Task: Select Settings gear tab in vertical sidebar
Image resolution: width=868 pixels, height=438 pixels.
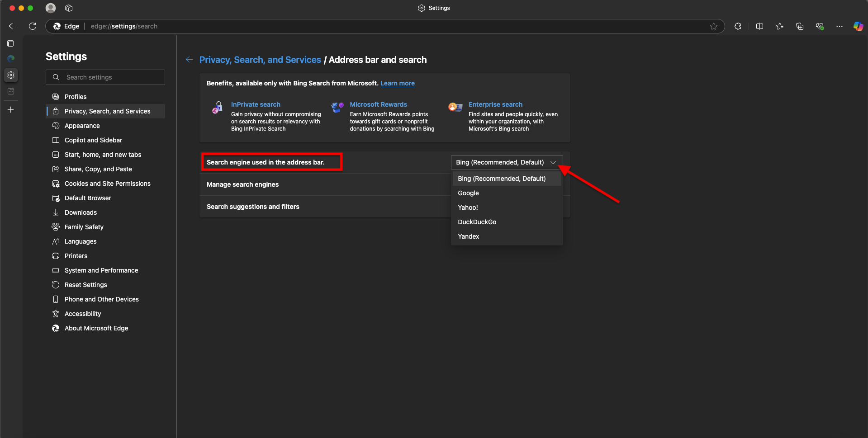Action: (x=11, y=75)
